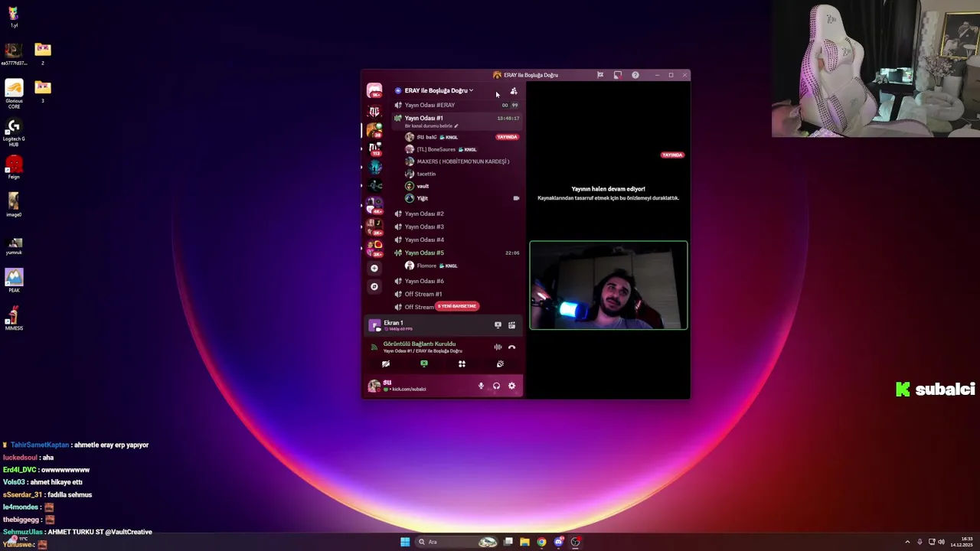Open the invite members icon beside server name
This screenshot has width=980, height=551.
[x=514, y=91]
